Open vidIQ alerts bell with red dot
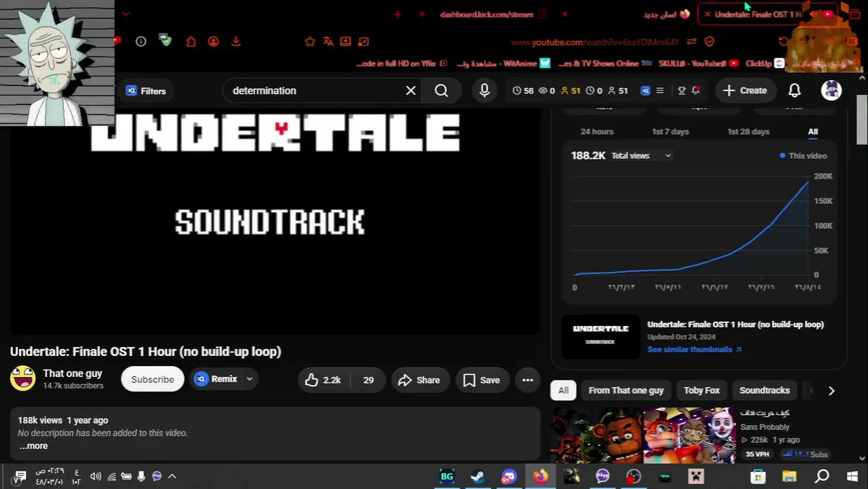This screenshot has height=489, width=868. (696, 90)
